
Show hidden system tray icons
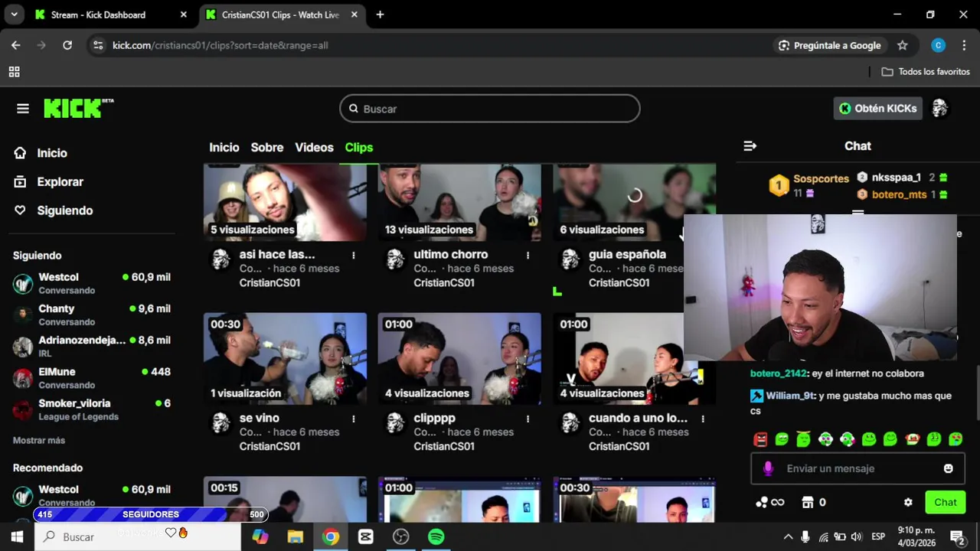click(788, 536)
